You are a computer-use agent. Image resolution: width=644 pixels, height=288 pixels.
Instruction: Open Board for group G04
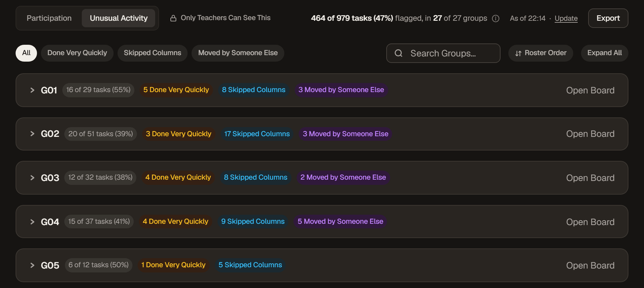(x=590, y=222)
